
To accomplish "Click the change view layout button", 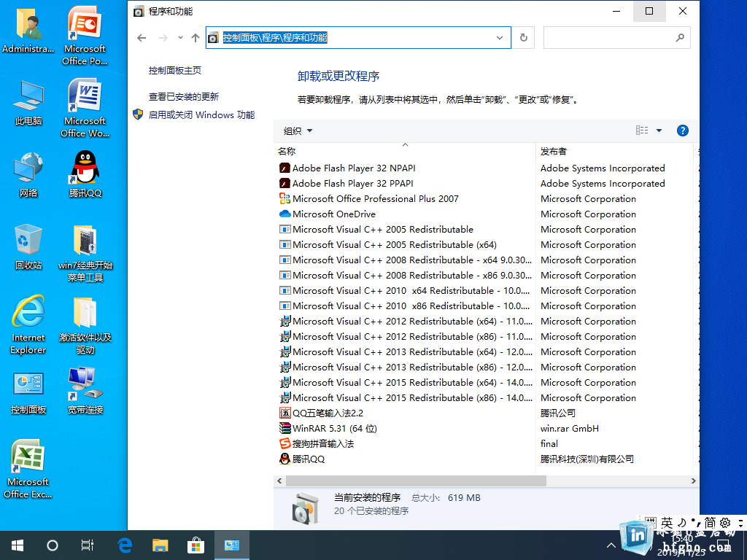I will [x=642, y=131].
